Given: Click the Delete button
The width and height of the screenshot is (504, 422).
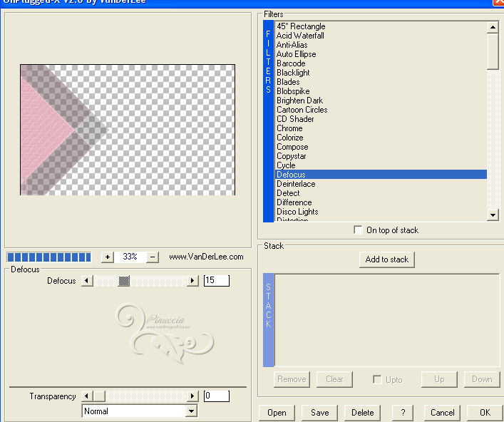Looking at the screenshot, I should (362, 412).
